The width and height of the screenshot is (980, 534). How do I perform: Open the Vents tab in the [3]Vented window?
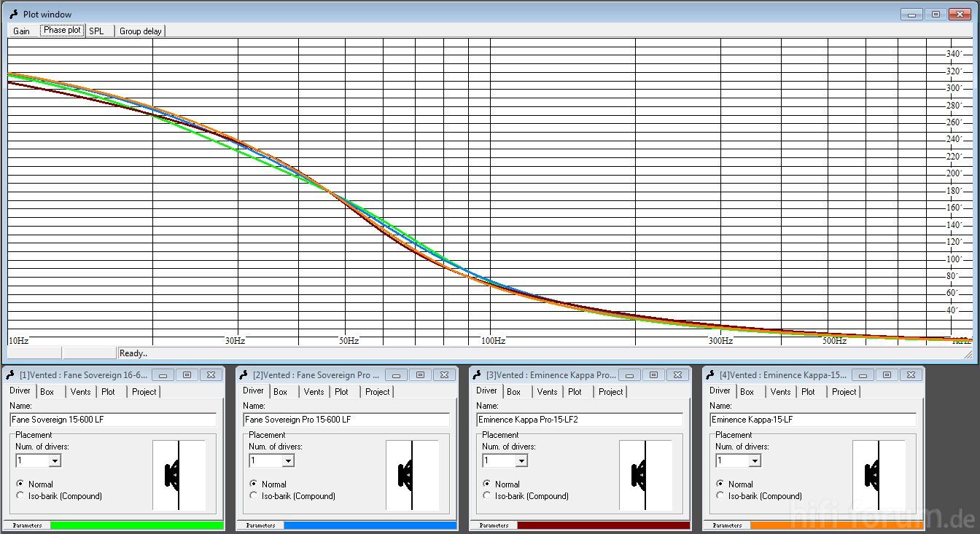tap(547, 391)
